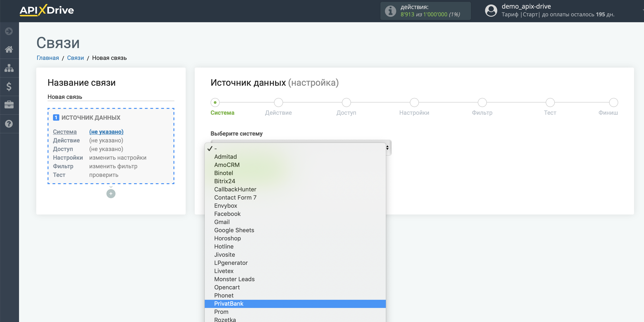The height and width of the screenshot is (322, 644).
Task: Select Jivosite from the system list
Action: pos(295,255)
